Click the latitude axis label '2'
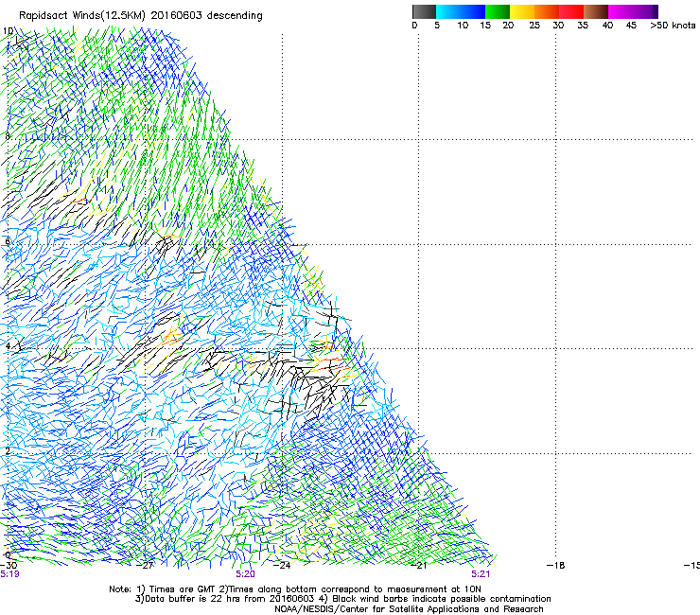This screenshot has width=700, height=615. 8,451
